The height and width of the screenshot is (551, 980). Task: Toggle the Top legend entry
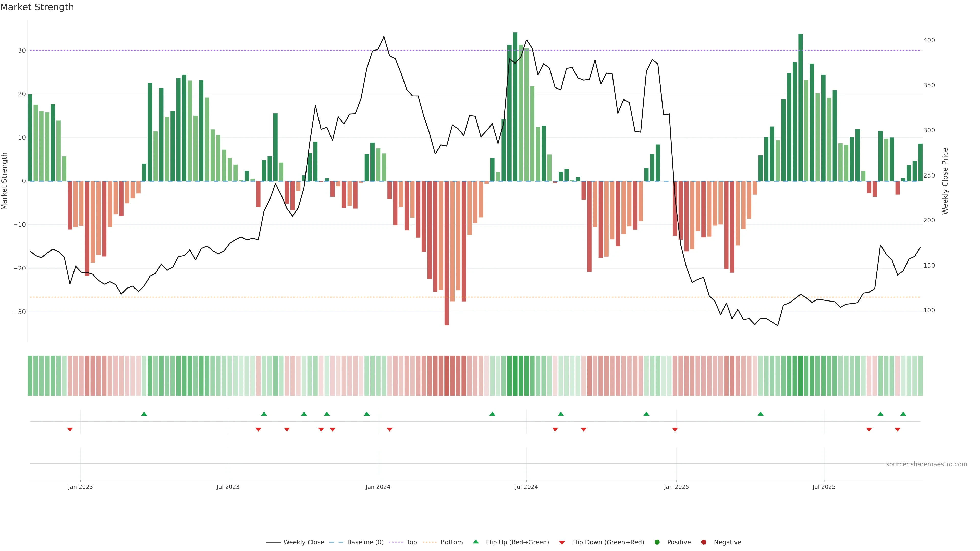click(x=411, y=542)
